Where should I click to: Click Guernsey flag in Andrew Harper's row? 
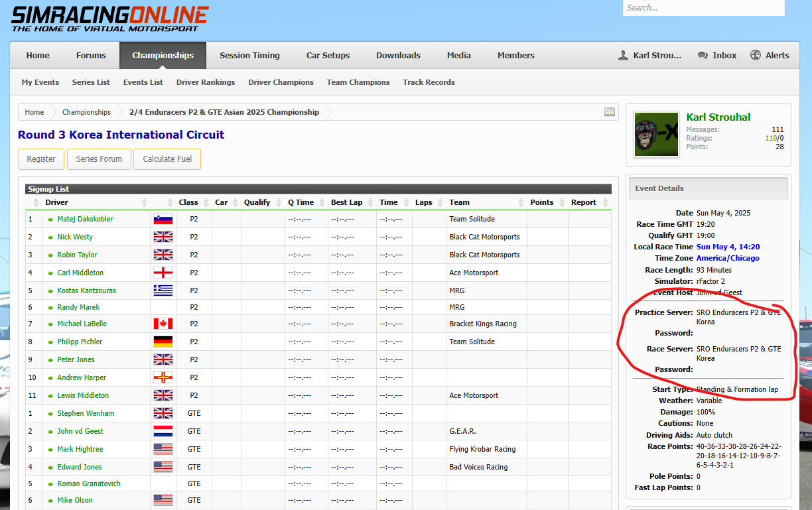163,378
